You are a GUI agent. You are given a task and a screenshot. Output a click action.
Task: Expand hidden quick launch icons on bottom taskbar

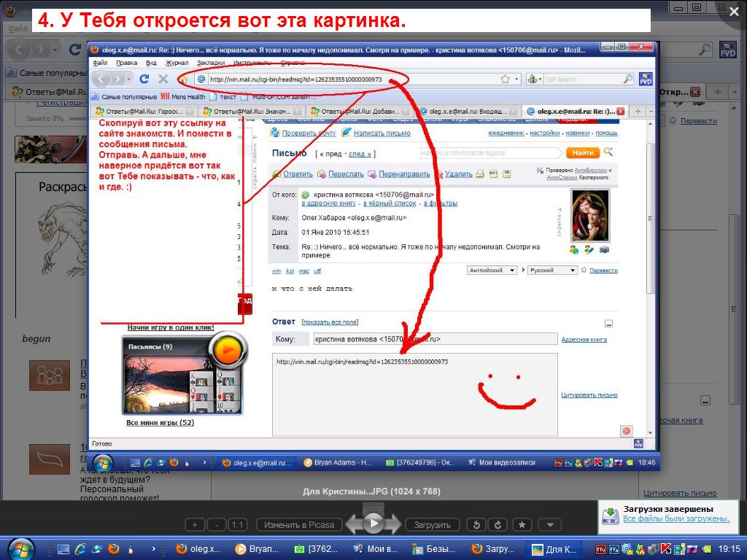click(x=153, y=549)
